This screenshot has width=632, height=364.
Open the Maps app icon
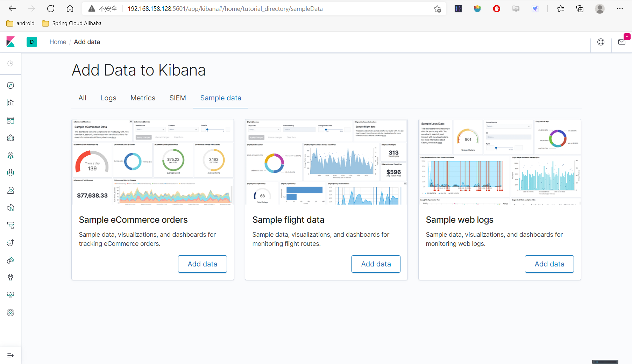pyautogui.click(x=10, y=155)
